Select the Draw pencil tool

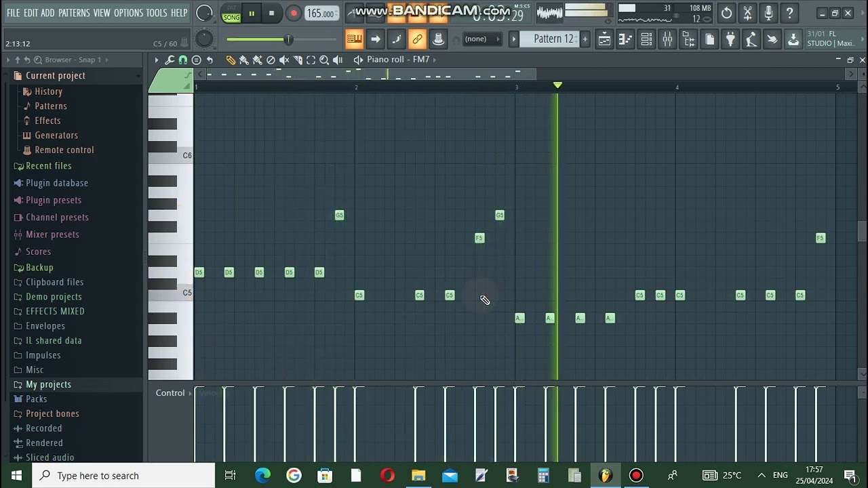(231, 60)
